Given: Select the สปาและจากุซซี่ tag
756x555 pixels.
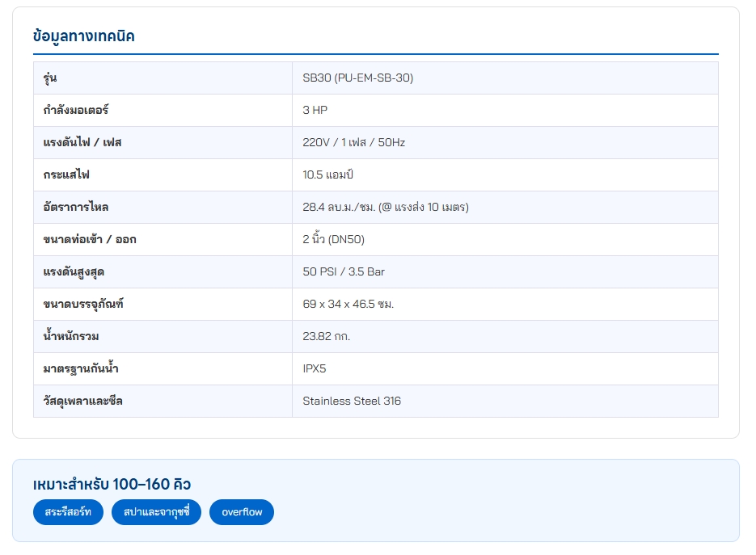Looking at the screenshot, I should pyautogui.click(x=156, y=512).
